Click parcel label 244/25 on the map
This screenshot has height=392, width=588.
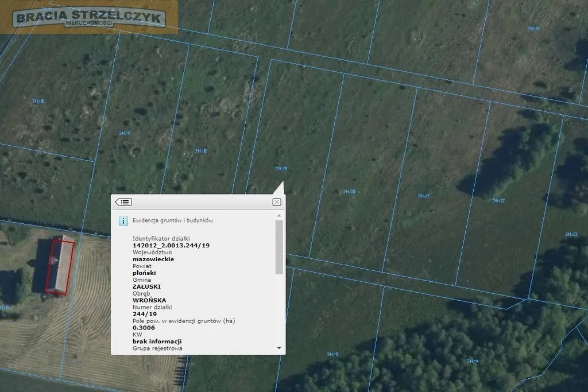point(533,28)
